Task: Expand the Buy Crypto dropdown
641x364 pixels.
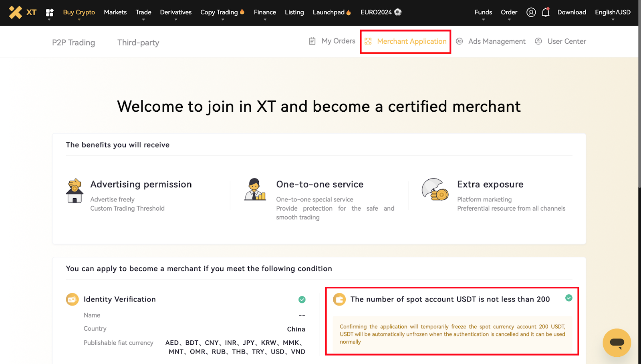Action: (x=79, y=12)
